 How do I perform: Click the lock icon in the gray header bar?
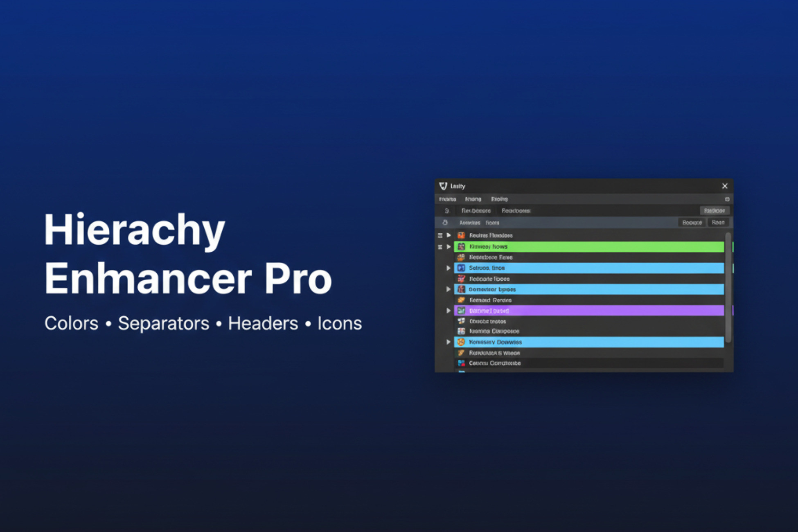(445, 223)
